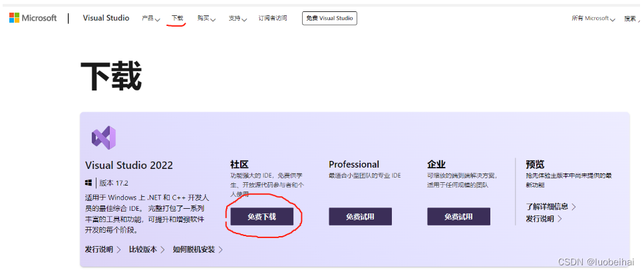644x272 pixels.
Task: Click the Microsoft logo
Action: click(x=33, y=18)
